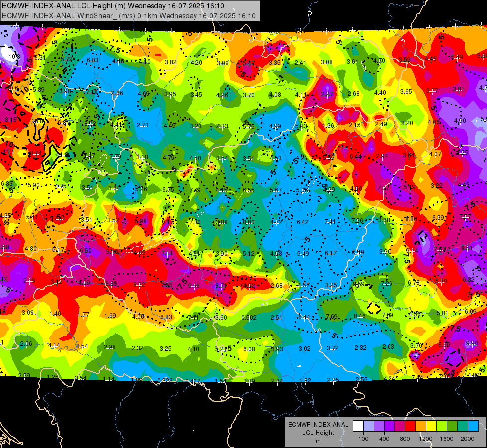Viewport: 487px width, 448px height.
Task: Click the yellow legend color swatch
Action: (x=431, y=426)
